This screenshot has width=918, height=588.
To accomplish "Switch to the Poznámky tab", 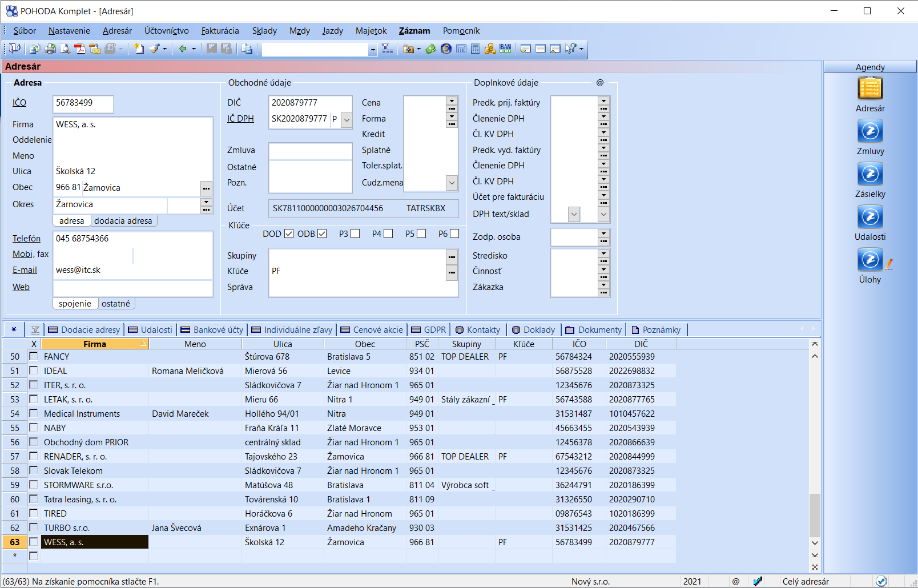I will [656, 329].
